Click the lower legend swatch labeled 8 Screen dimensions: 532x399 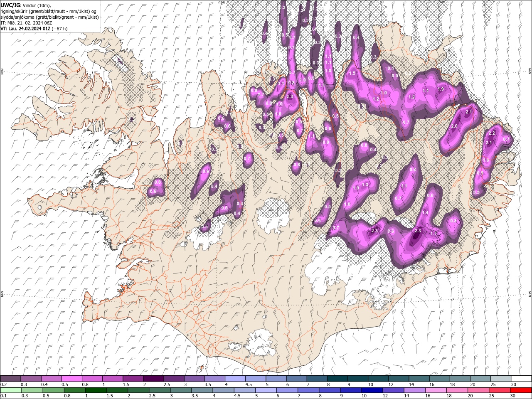(x=329, y=390)
